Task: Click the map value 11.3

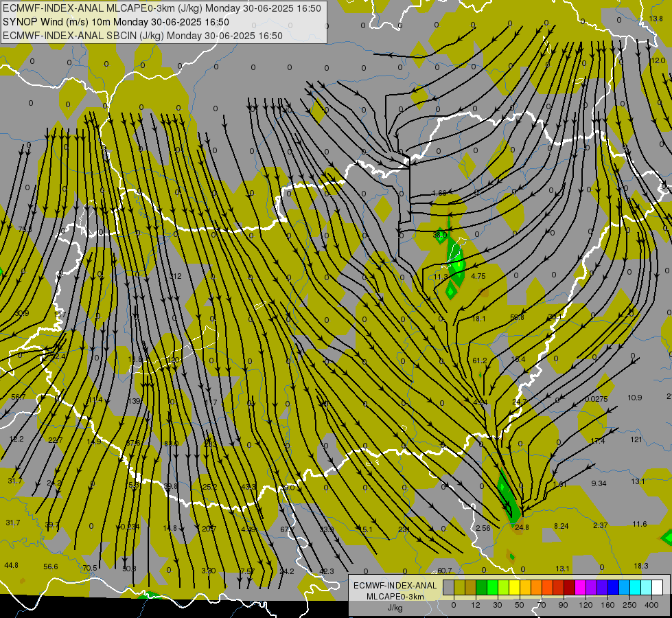Action: (x=441, y=277)
